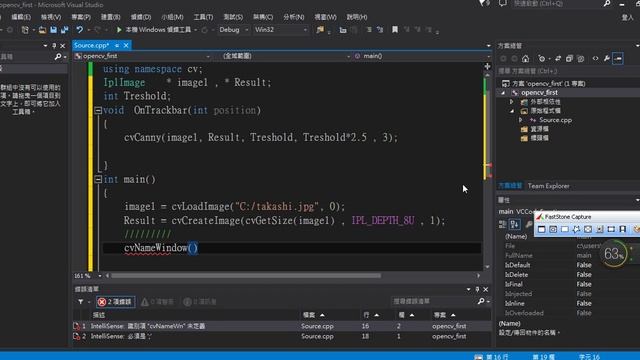Viewport: 640px width, 360px height.
Task: Click the pending changes filter icon
Action: [542, 59]
